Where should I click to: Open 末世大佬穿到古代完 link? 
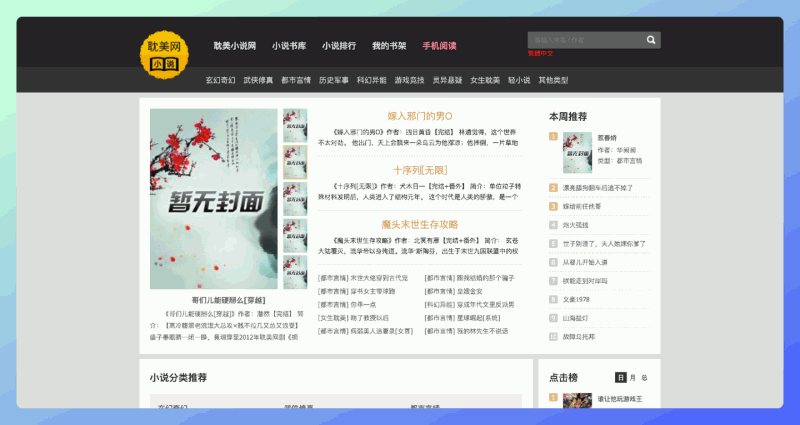379,278
